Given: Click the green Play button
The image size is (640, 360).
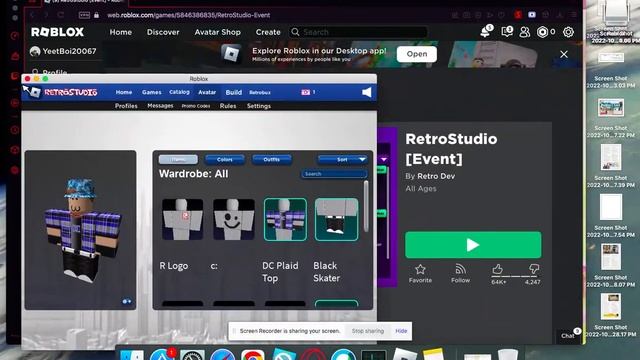Looking at the screenshot, I should point(473,245).
